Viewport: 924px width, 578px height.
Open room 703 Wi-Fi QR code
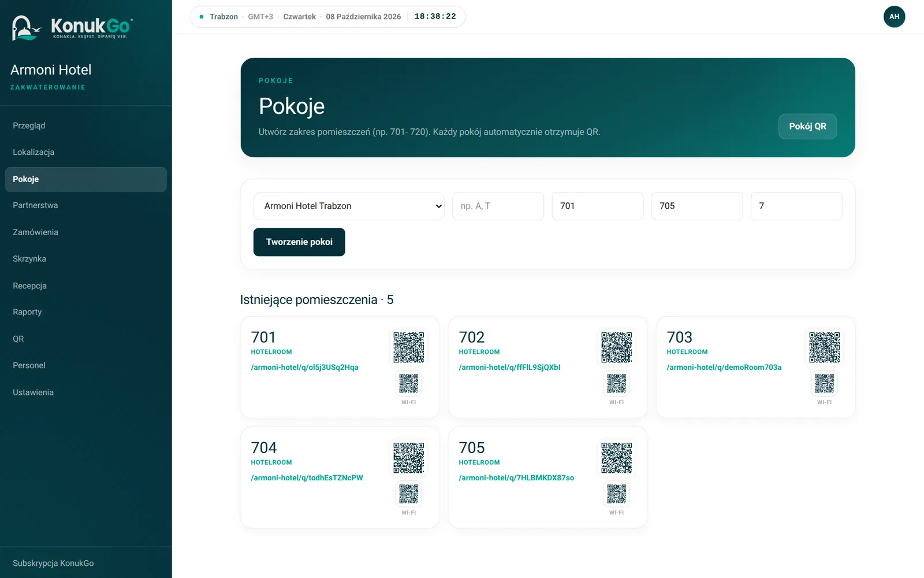point(825,383)
